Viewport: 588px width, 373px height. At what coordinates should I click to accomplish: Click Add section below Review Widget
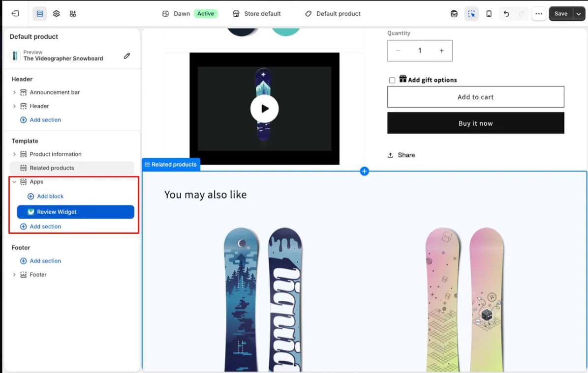pos(40,227)
